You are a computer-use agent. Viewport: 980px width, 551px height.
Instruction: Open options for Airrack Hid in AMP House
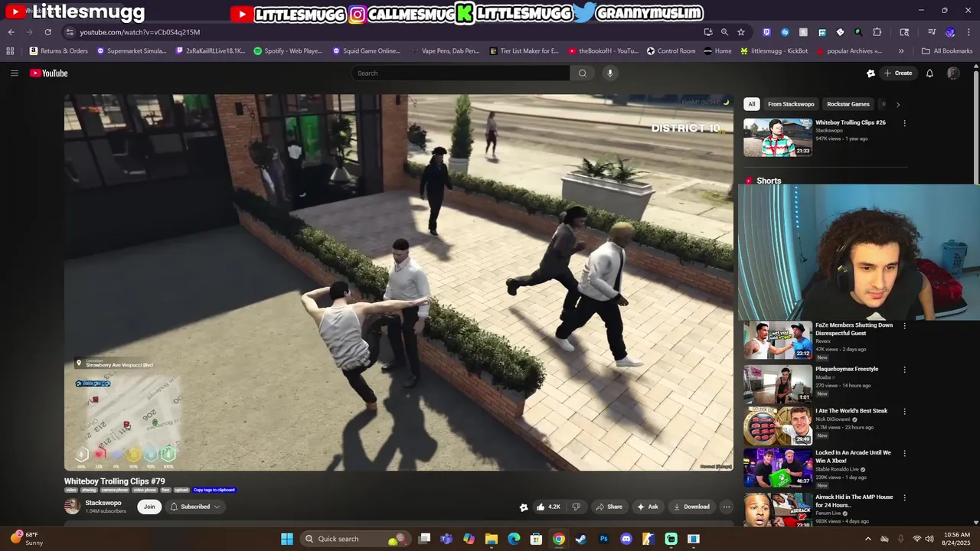point(904,498)
